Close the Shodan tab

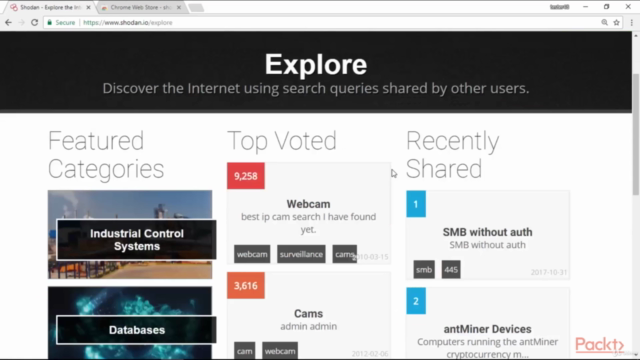pos(88,7)
